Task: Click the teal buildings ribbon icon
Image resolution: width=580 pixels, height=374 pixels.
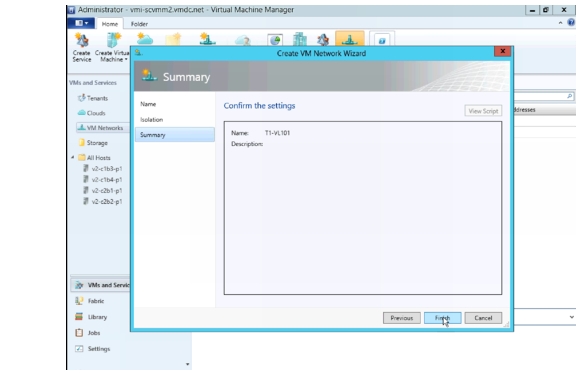Action: point(300,39)
